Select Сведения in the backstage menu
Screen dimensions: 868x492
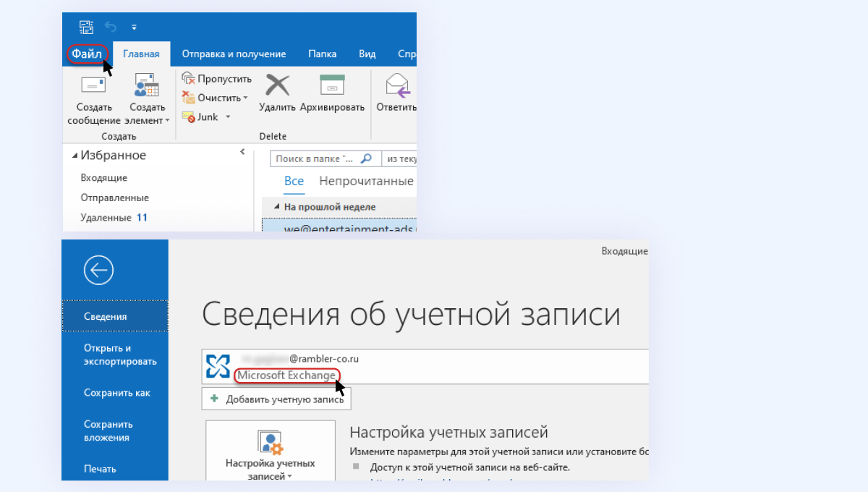coord(115,316)
